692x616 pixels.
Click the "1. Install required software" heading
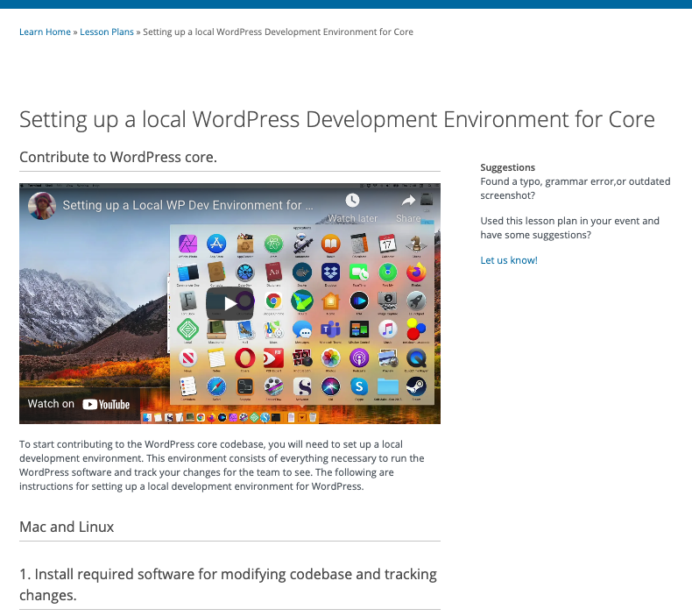click(228, 584)
